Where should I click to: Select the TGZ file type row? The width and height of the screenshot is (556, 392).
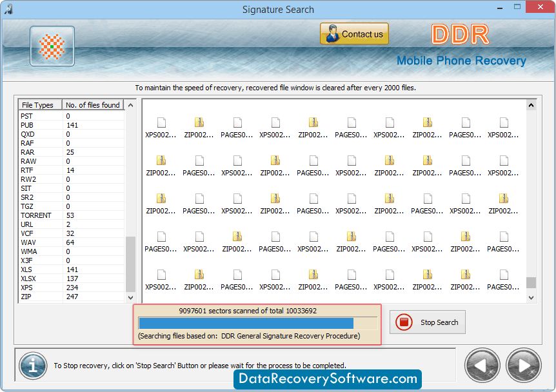click(x=72, y=206)
